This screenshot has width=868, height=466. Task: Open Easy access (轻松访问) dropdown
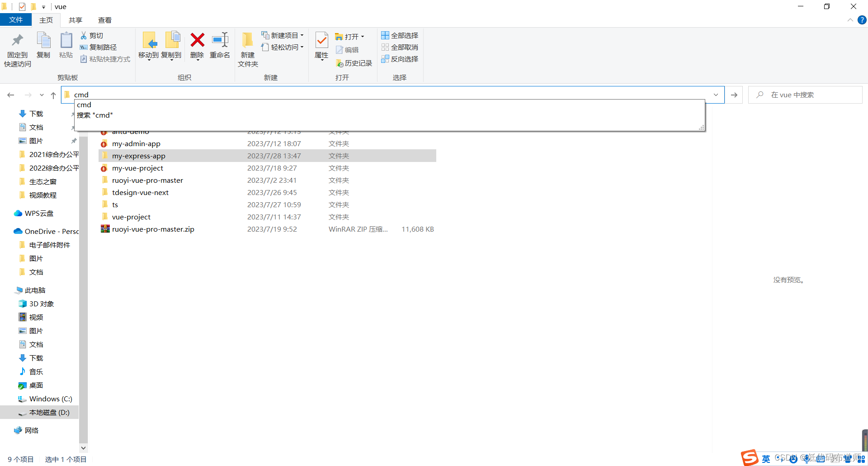click(283, 47)
